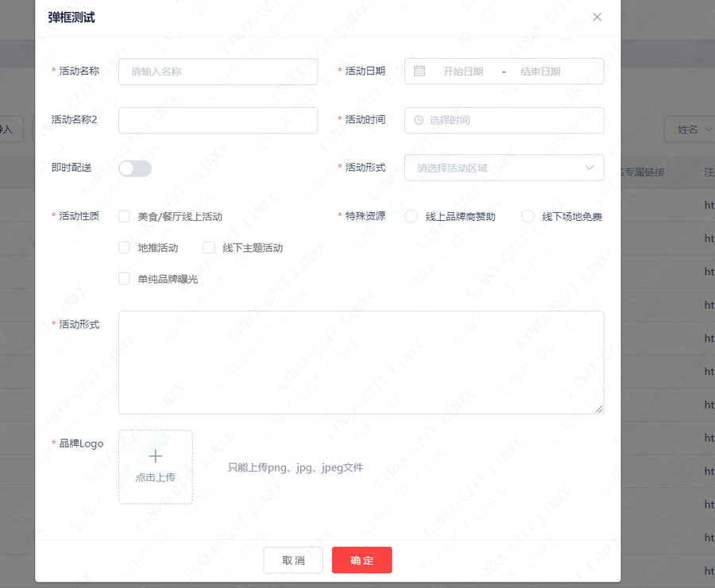Viewport: 715px width, 588px height.
Task: Select the 线下场地免费 radio option
Action: pos(528,215)
